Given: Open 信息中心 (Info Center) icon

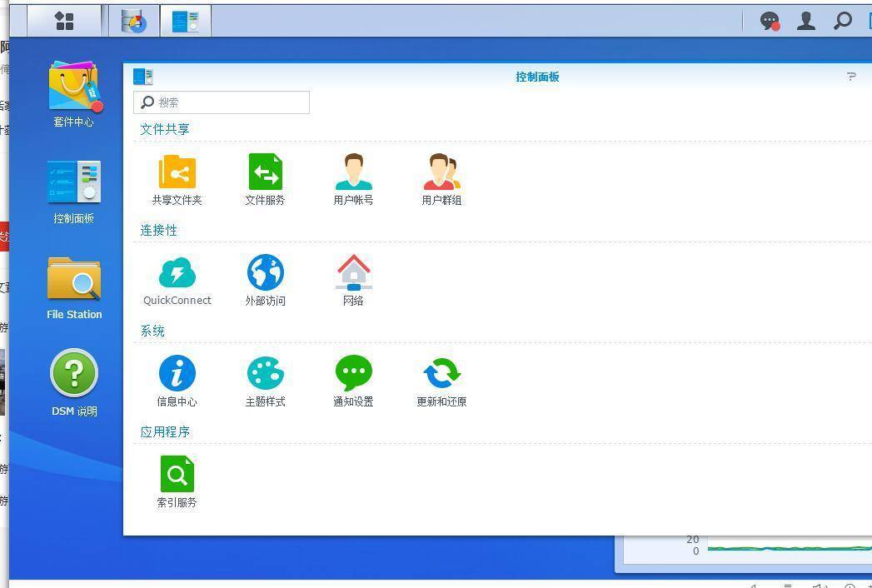Looking at the screenshot, I should tap(177, 374).
